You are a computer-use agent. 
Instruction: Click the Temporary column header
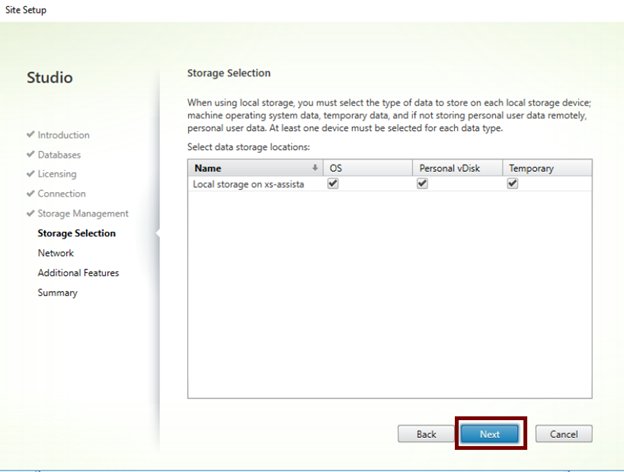(547, 168)
